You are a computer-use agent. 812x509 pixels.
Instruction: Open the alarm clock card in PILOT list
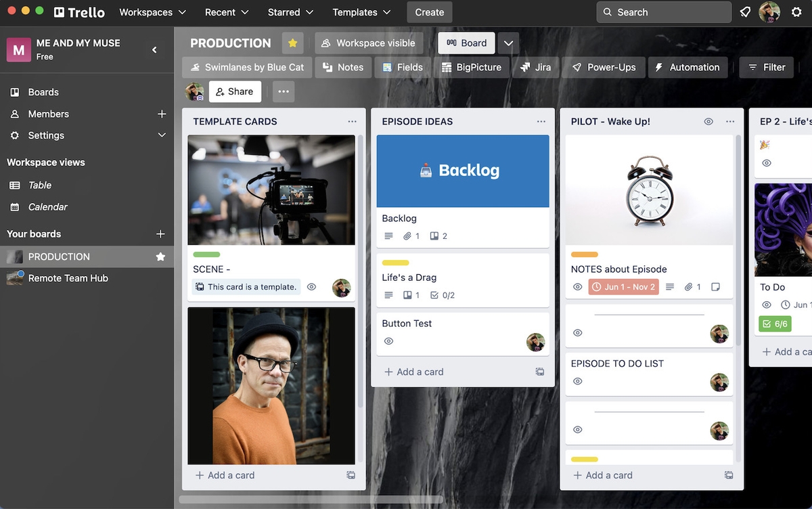(648, 190)
